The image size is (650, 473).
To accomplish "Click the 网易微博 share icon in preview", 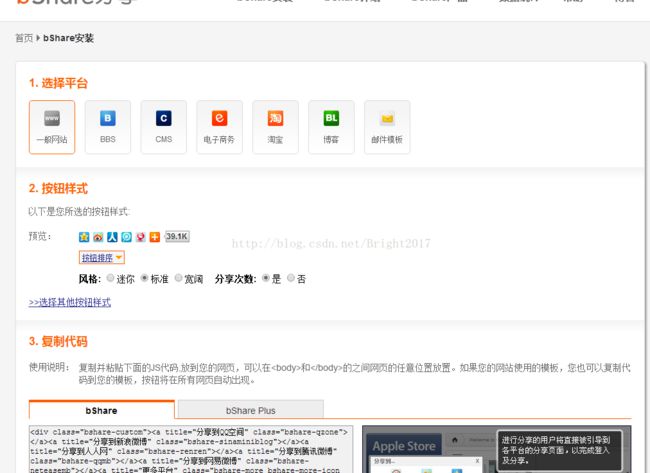I will tap(141, 237).
